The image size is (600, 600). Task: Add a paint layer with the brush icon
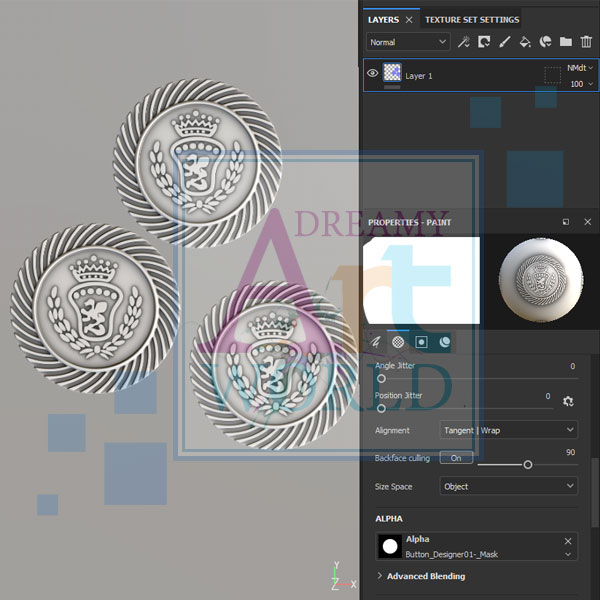click(504, 42)
